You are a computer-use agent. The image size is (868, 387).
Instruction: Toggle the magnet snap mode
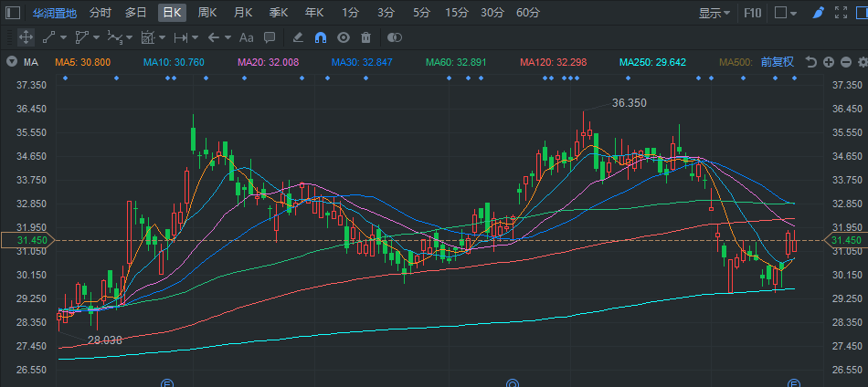321,37
